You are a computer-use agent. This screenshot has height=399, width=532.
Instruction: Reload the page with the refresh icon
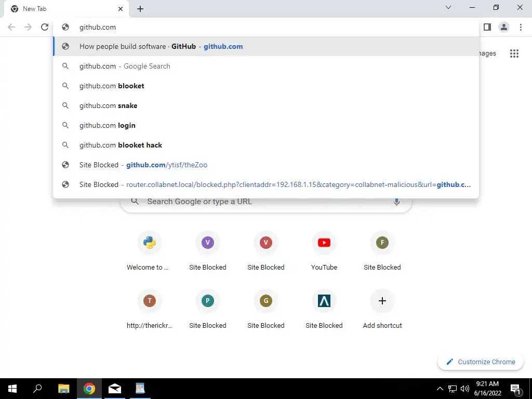(45, 27)
